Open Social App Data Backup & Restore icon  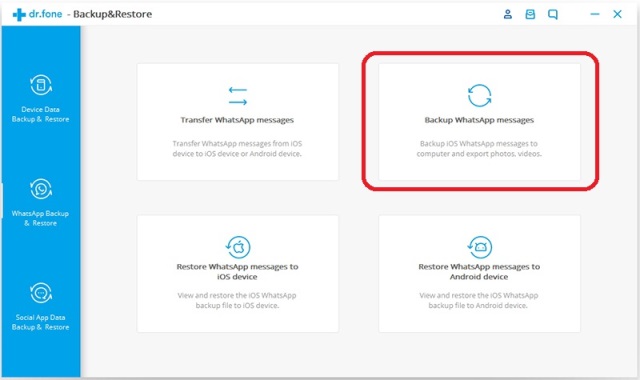[41, 293]
